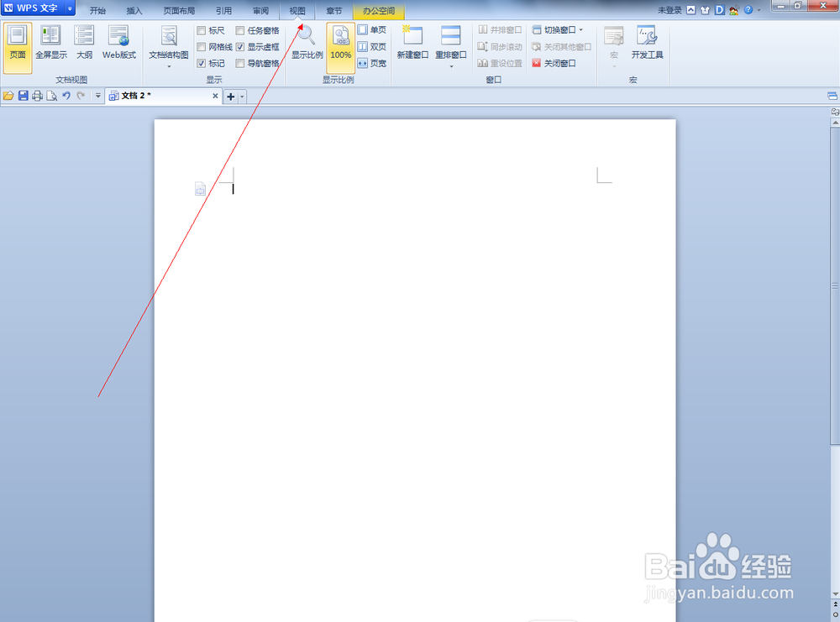Switch to 页面布局 ribbon tab

click(179, 11)
